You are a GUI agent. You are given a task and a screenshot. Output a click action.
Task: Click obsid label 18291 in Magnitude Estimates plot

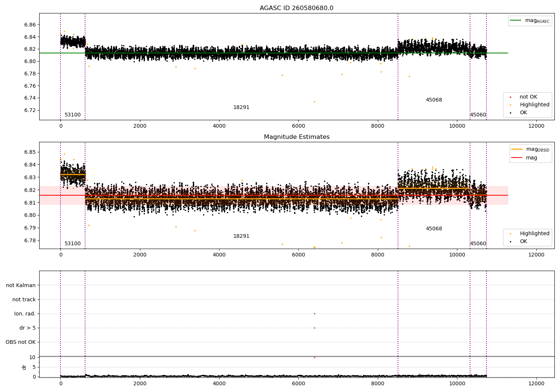click(241, 236)
